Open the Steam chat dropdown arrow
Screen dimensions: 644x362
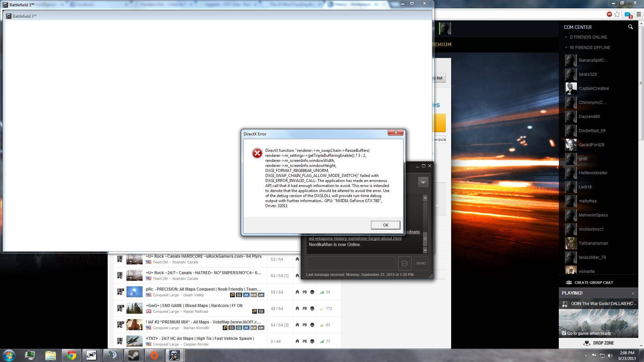423,182
